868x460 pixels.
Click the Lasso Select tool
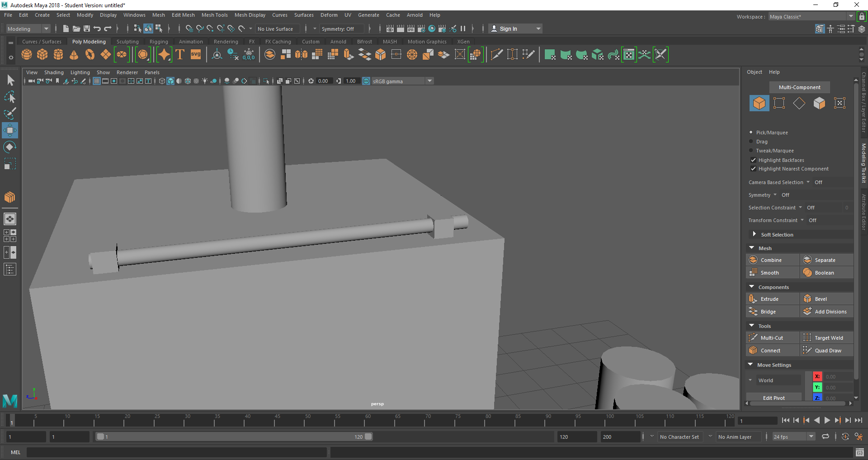coord(9,97)
